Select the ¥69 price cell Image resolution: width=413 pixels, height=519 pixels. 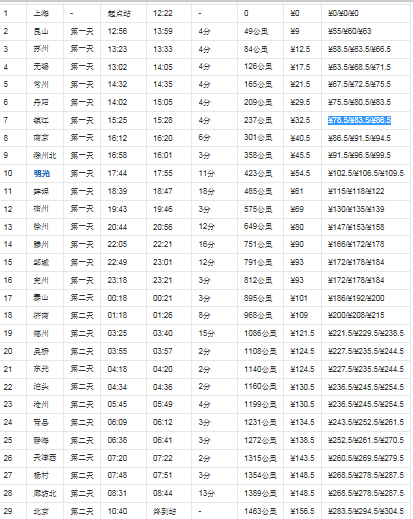[x=297, y=209]
